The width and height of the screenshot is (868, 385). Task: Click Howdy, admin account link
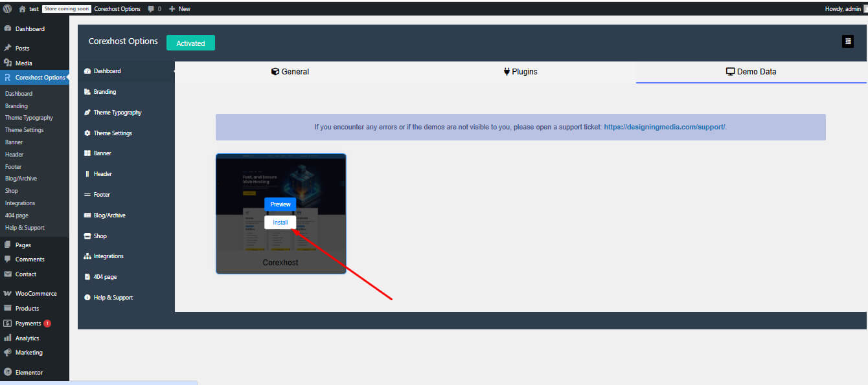(x=842, y=9)
